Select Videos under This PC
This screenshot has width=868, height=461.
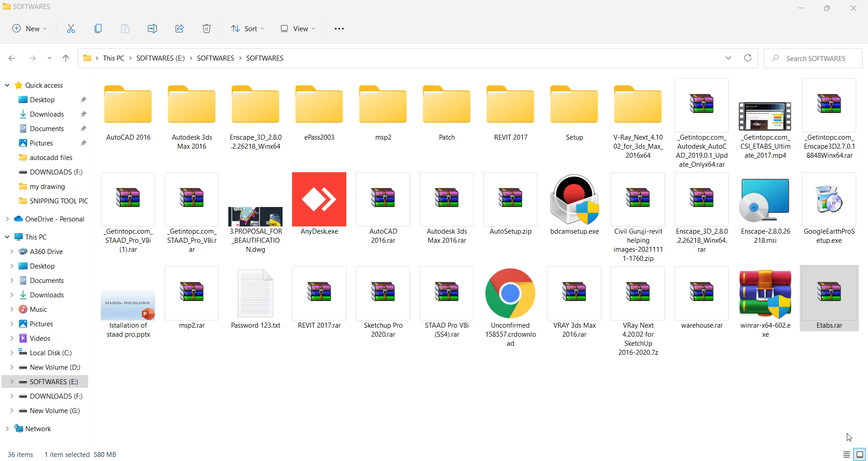click(40, 338)
